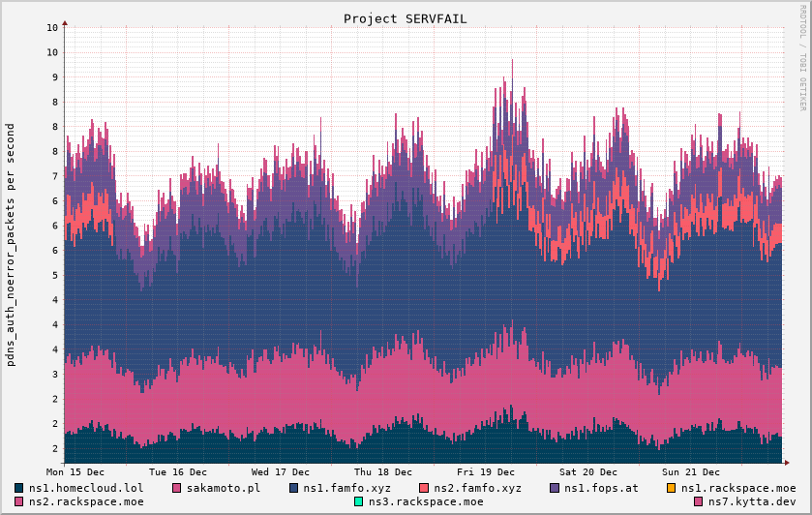Click the orange ns1.rackspace.moe legend swatch
This screenshot has width=812, height=515.
pos(672,488)
